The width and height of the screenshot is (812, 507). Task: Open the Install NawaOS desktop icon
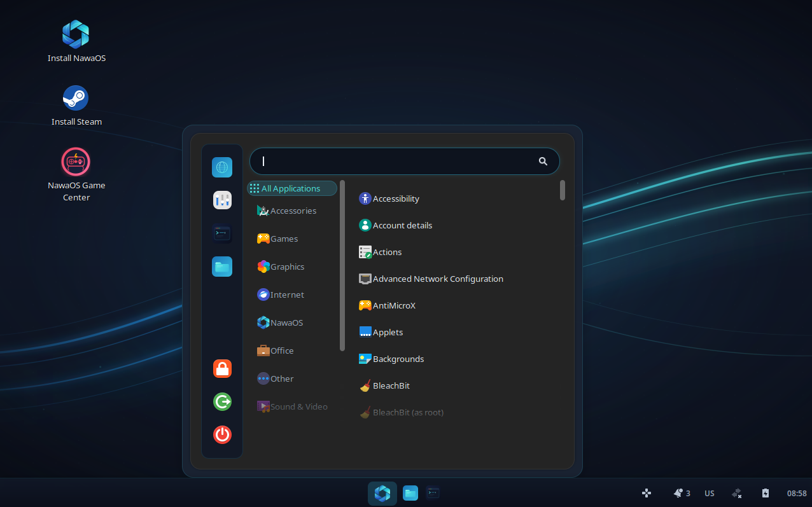[x=76, y=41]
